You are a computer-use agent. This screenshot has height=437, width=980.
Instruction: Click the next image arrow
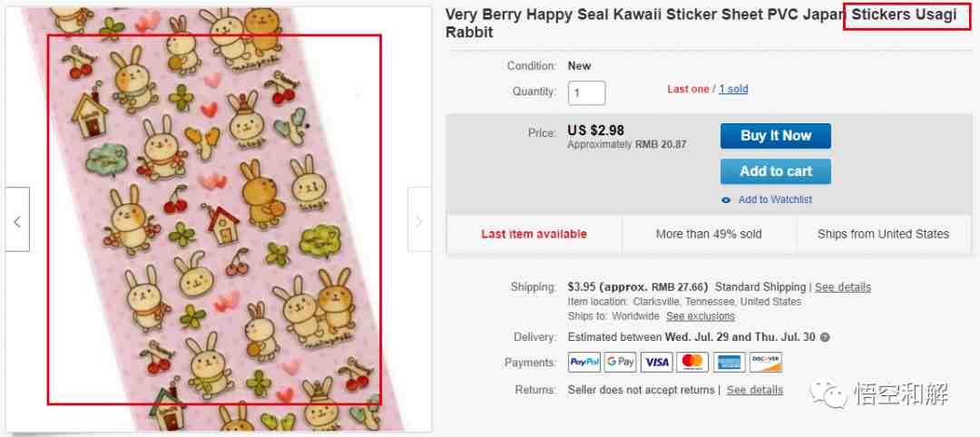[x=418, y=219]
